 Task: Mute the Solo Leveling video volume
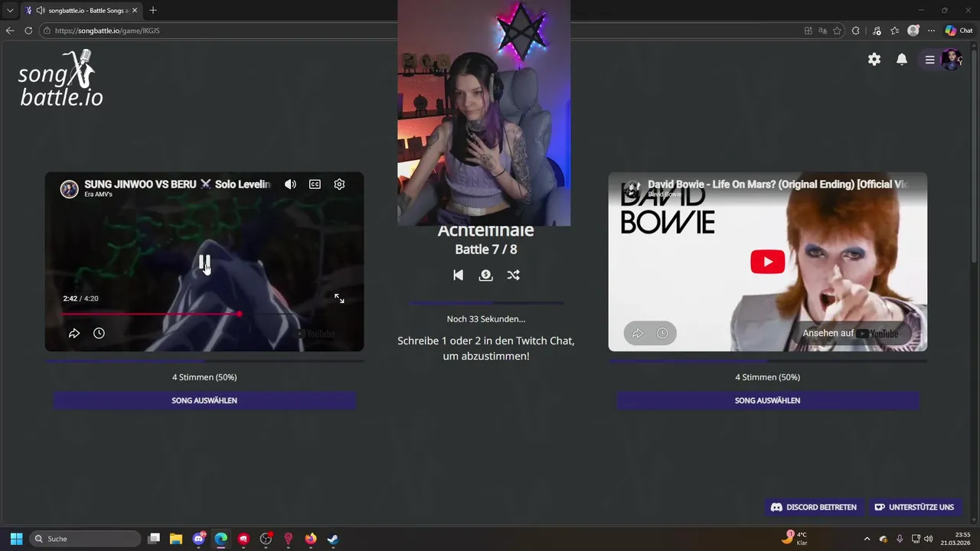[x=290, y=184]
